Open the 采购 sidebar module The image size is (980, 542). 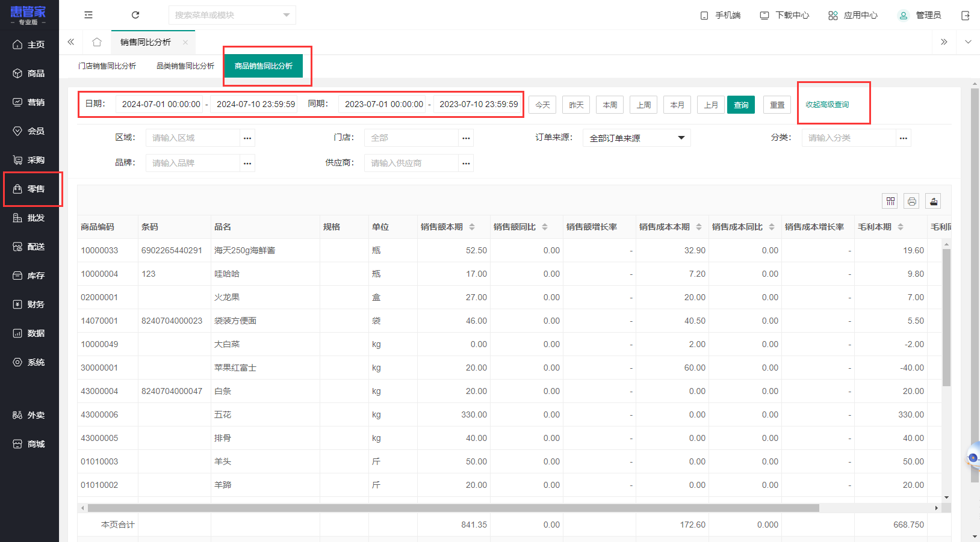(29, 160)
